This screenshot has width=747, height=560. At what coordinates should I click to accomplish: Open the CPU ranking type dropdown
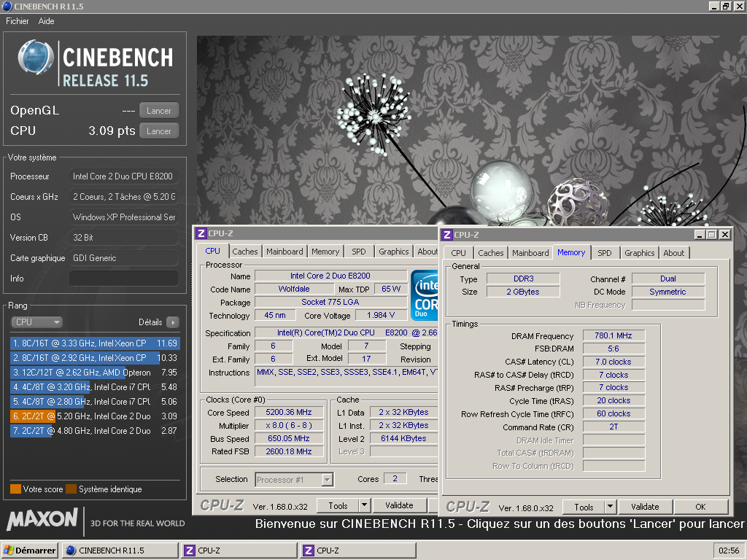pyautogui.click(x=36, y=322)
